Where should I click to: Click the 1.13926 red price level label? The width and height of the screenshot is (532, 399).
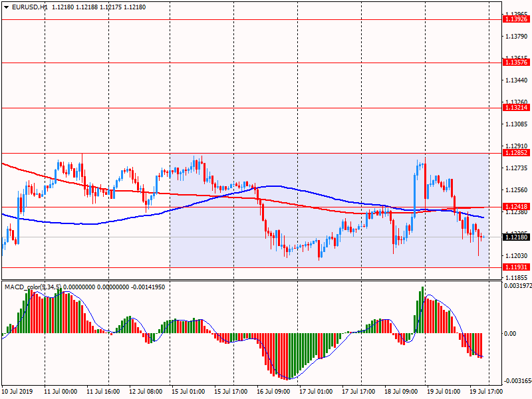coord(516,19)
